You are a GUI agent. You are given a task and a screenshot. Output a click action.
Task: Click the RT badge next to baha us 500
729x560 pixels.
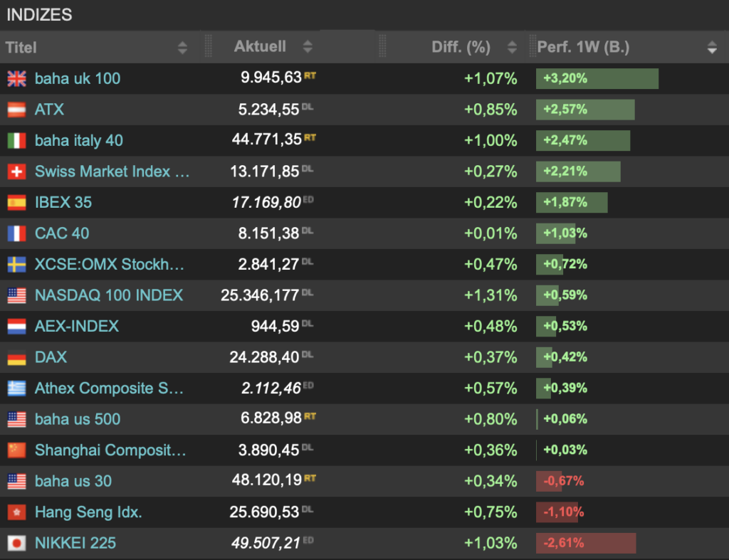310,416
